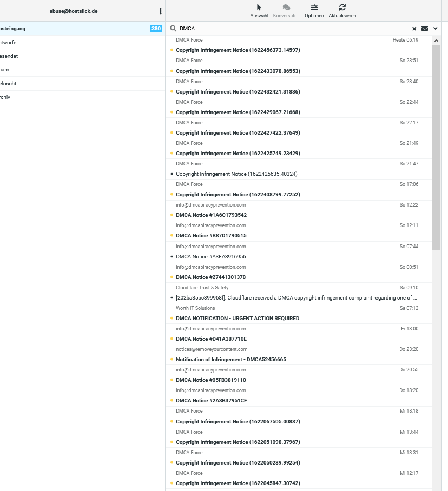Toggle unread dot on DMCA Notice #A3EA3916956

(172, 256)
